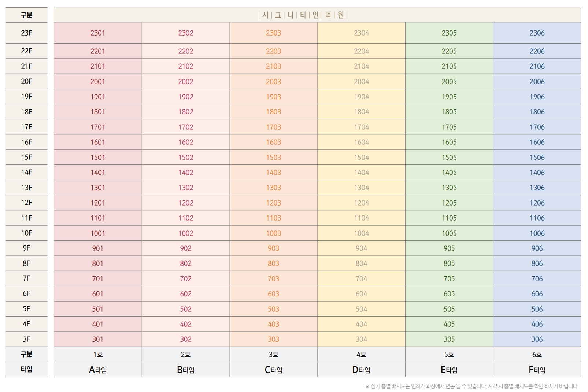Select the 22F row label

pos(26,51)
